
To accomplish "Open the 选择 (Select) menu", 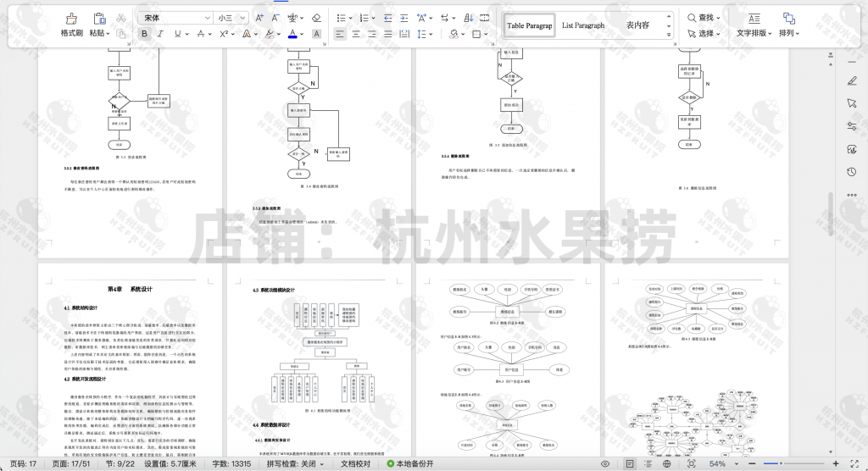I will point(704,34).
